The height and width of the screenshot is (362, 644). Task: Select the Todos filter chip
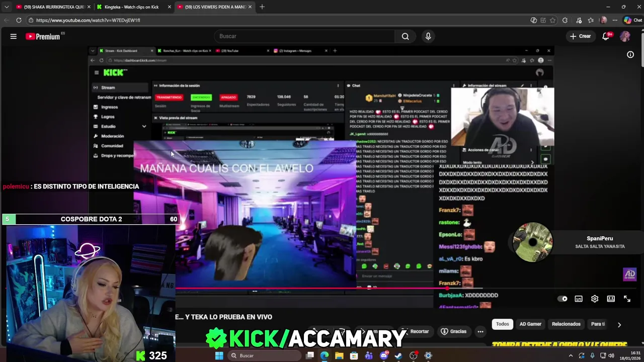tap(503, 324)
